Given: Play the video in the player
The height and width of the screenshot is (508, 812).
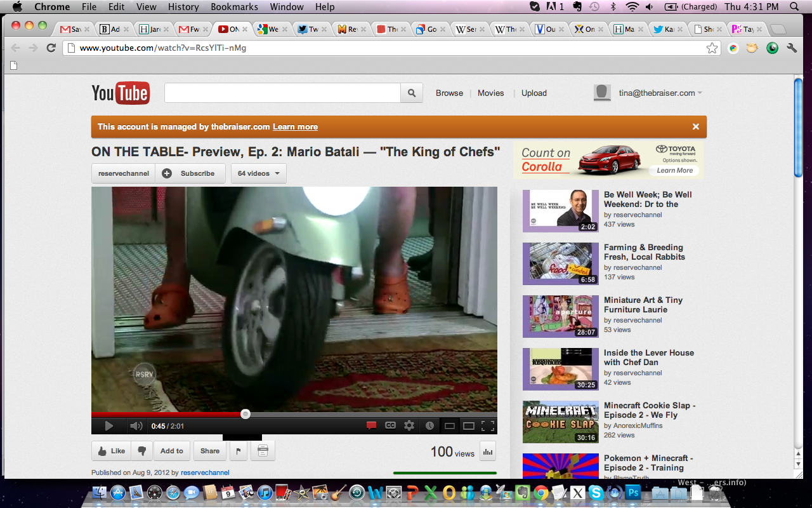Looking at the screenshot, I should (x=108, y=426).
